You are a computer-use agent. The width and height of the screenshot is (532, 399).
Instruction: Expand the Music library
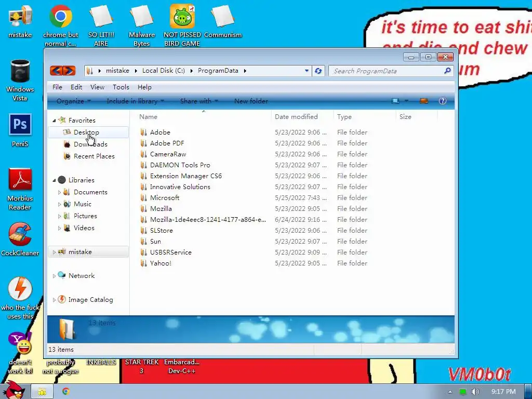click(x=59, y=204)
